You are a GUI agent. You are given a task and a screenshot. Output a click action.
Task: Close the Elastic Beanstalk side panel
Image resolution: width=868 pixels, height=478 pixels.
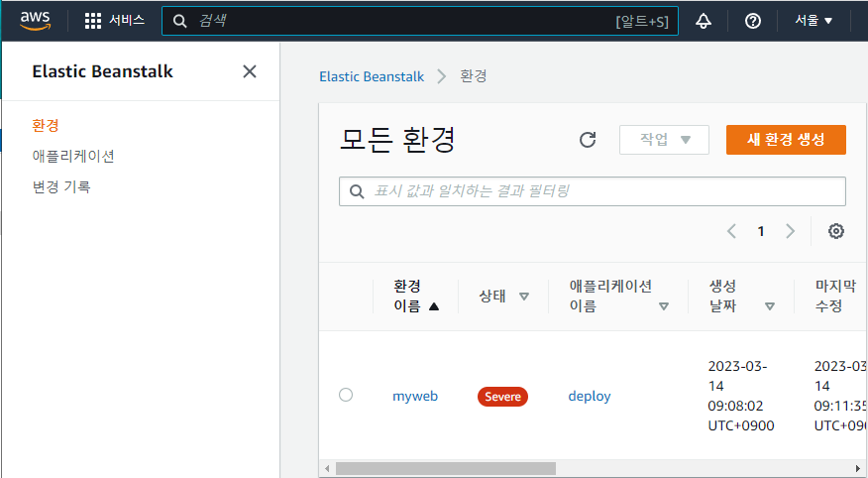250,71
